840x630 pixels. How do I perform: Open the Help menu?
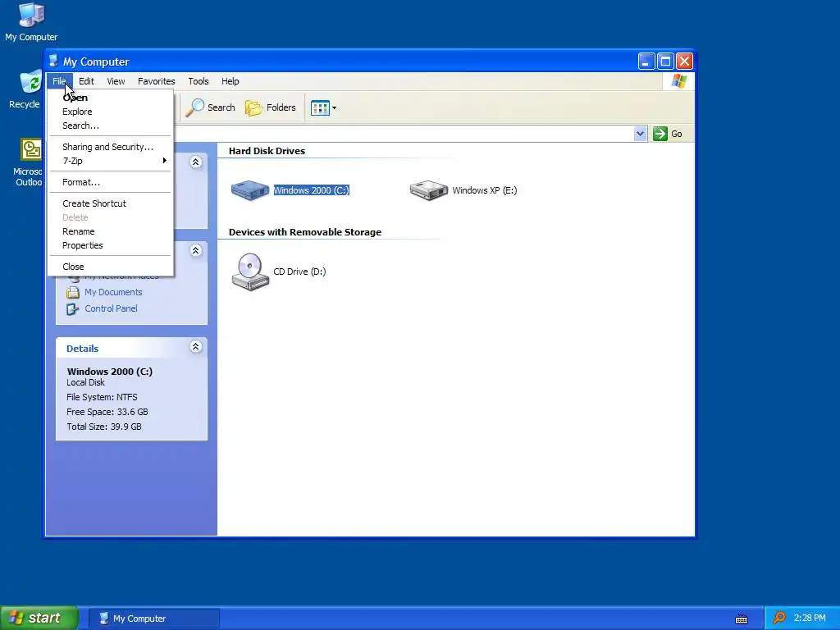[x=231, y=81]
